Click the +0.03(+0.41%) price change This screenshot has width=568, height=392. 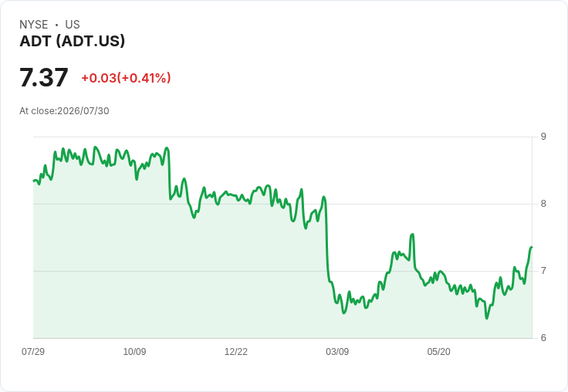[x=126, y=78]
